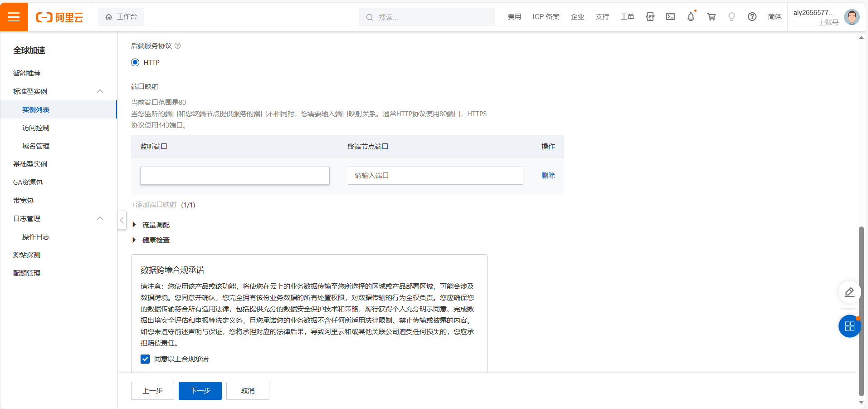Collapse the 日志管理 sidebar group
The image size is (868, 409).
[x=100, y=218]
